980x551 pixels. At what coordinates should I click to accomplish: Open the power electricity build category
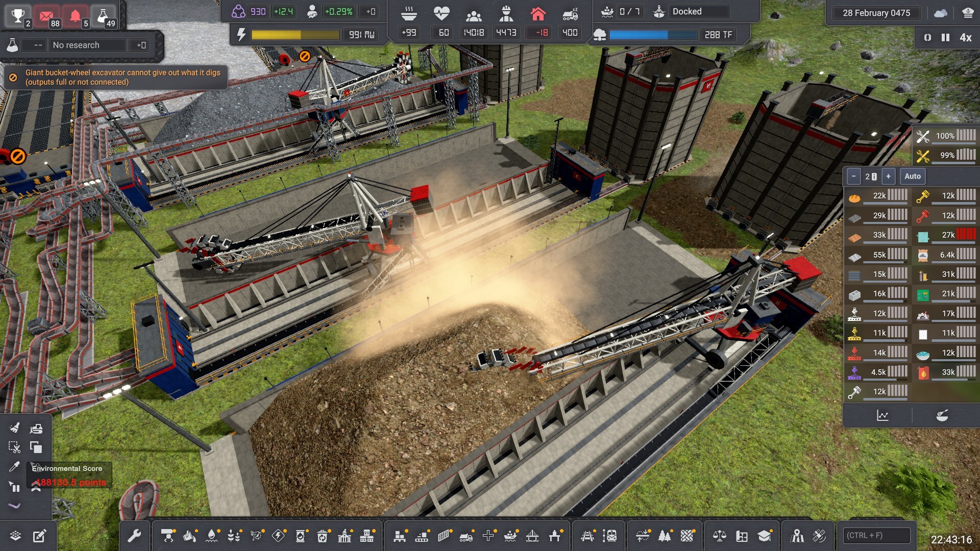[278, 536]
